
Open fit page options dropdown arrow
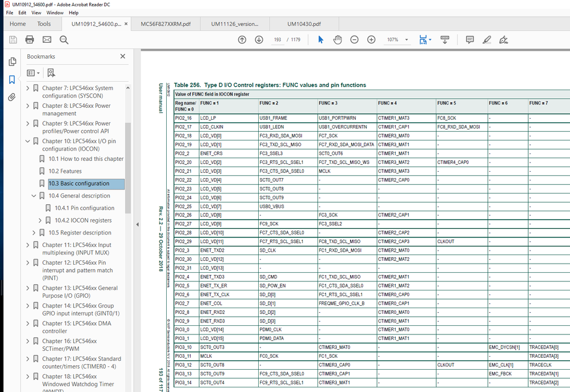pyautogui.click(x=430, y=39)
